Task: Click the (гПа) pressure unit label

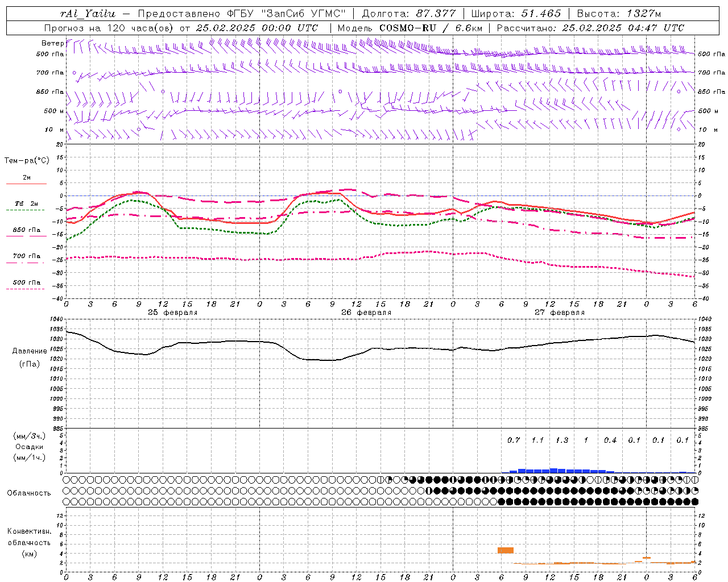Action: [x=30, y=364]
